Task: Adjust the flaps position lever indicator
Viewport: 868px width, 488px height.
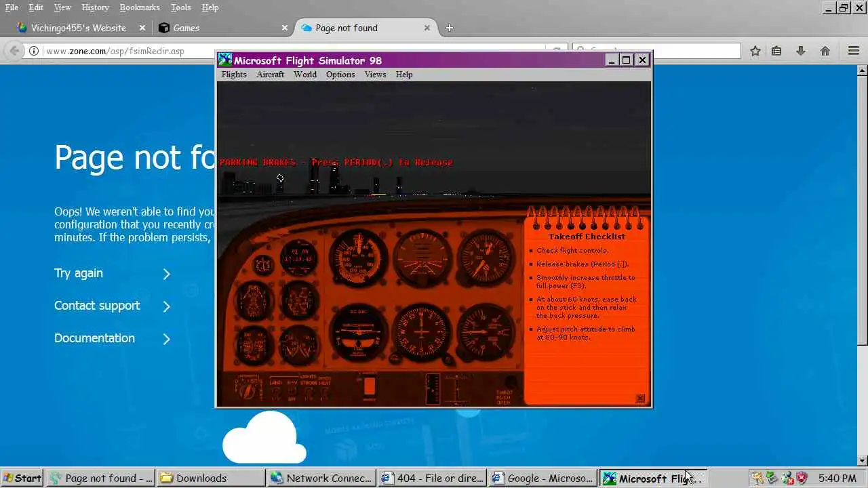Action: [x=432, y=389]
